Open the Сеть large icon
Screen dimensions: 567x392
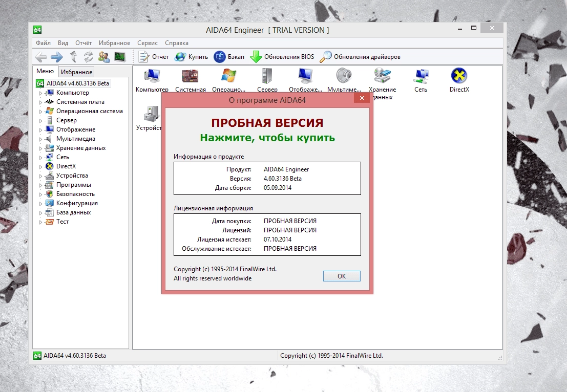[421, 80]
